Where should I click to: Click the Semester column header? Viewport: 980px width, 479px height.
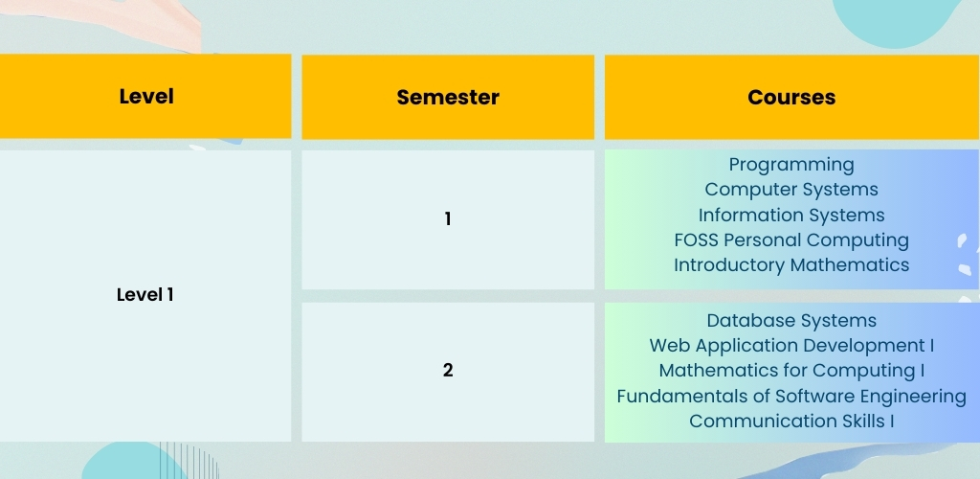click(x=448, y=97)
